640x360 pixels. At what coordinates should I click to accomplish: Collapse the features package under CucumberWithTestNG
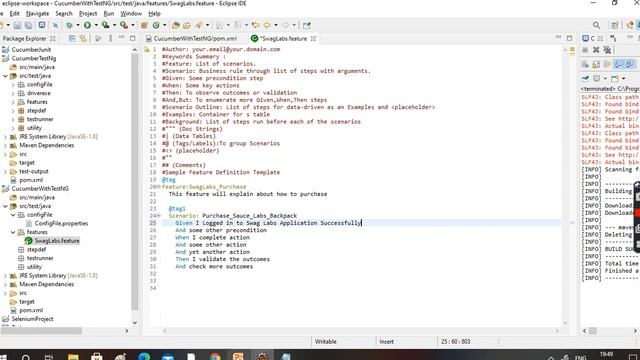[x=13, y=232]
